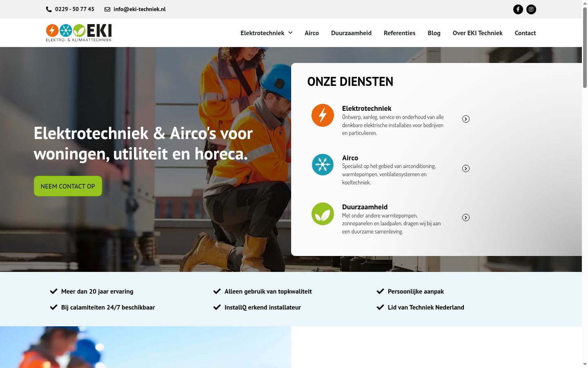Expand the Elektrotechniek menu chevron
Viewport: 588px width, 368px height.
pos(290,33)
